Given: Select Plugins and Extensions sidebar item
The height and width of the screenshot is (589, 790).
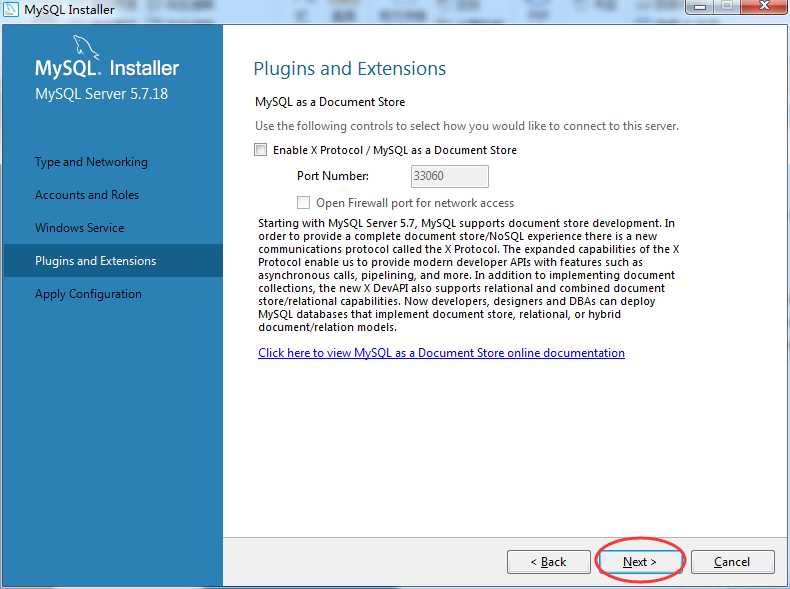Looking at the screenshot, I should point(113,260).
